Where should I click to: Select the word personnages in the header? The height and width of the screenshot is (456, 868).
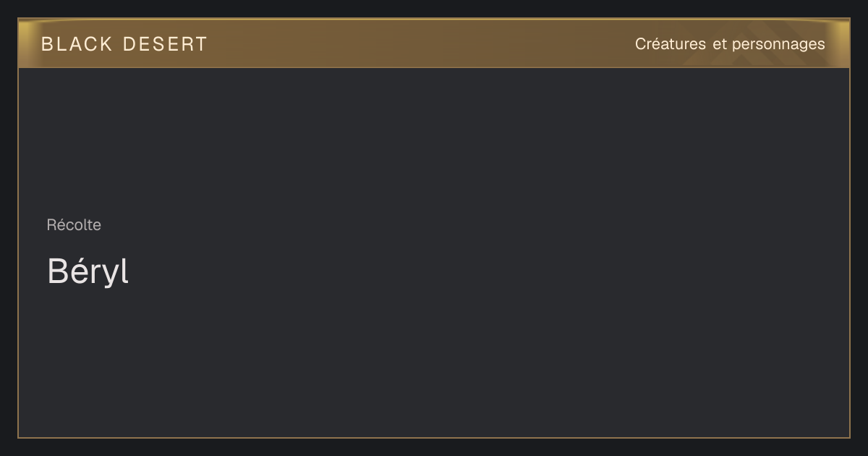[778, 45]
